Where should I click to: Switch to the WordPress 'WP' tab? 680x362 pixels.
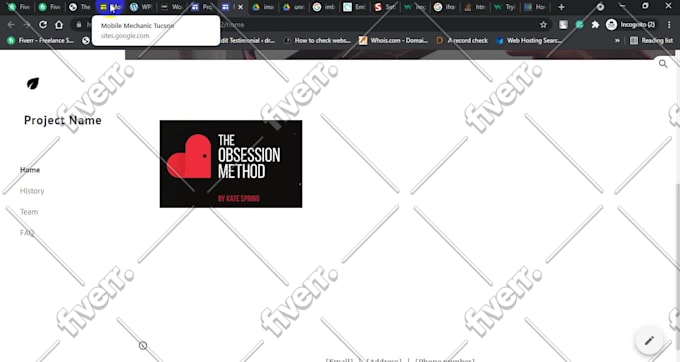pos(141,7)
